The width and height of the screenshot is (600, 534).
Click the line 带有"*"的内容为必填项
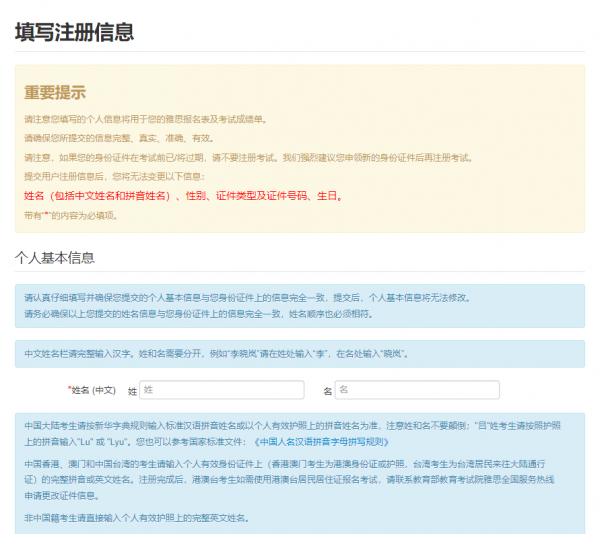(71, 216)
